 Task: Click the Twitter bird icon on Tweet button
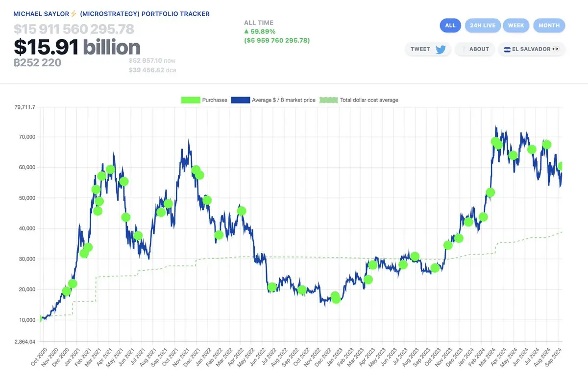[441, 49]
